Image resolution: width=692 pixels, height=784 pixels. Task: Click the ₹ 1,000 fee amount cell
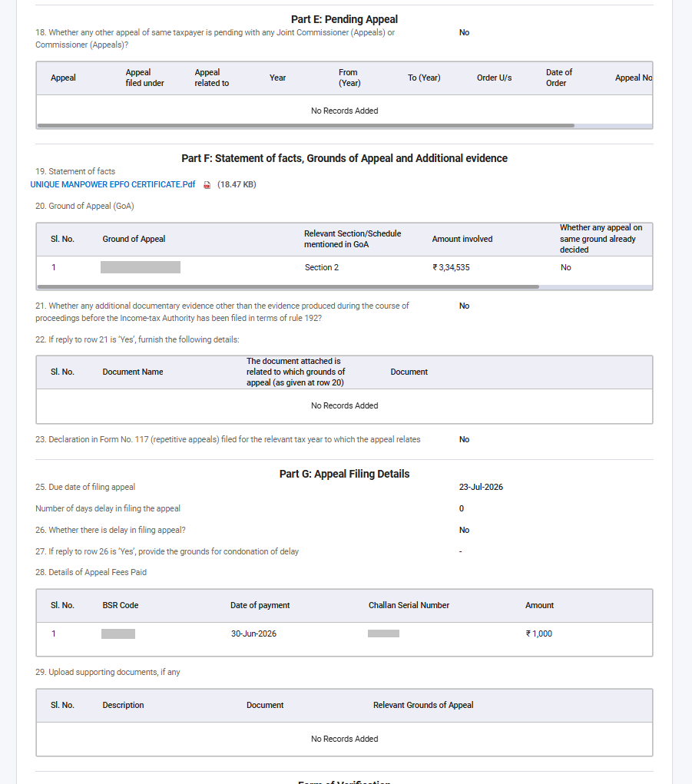pos(538,633)
